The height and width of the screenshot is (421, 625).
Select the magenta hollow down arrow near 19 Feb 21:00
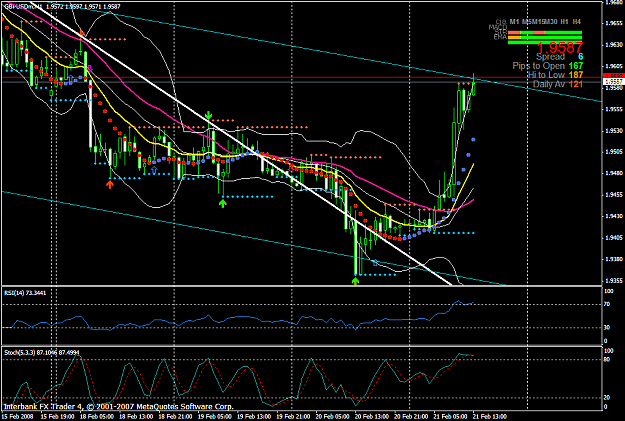pyautogui.click(x=291, y=169)
